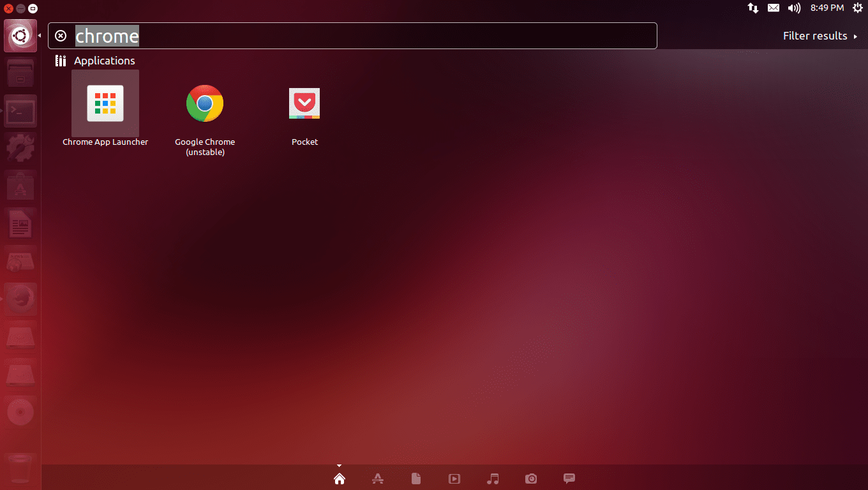The width and height of the screenshot is (868, 490).
Task: Open the LibreOffice document icon in launcher
Action: [x=20, y=224]
